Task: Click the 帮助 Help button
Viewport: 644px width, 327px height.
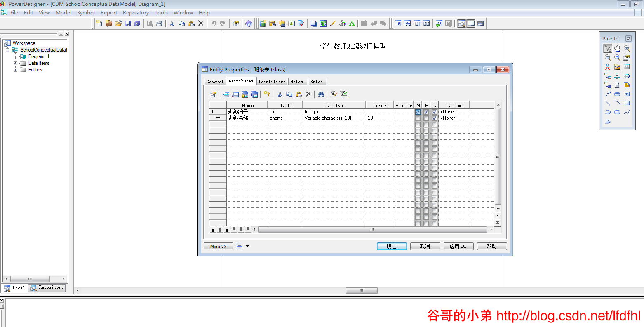Action: click(492, 246)
